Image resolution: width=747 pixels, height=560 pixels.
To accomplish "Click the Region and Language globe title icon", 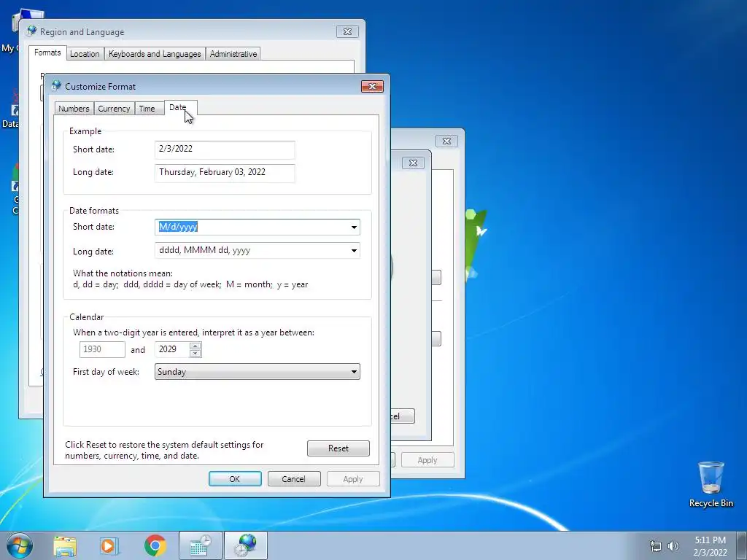I will point(32,31).
